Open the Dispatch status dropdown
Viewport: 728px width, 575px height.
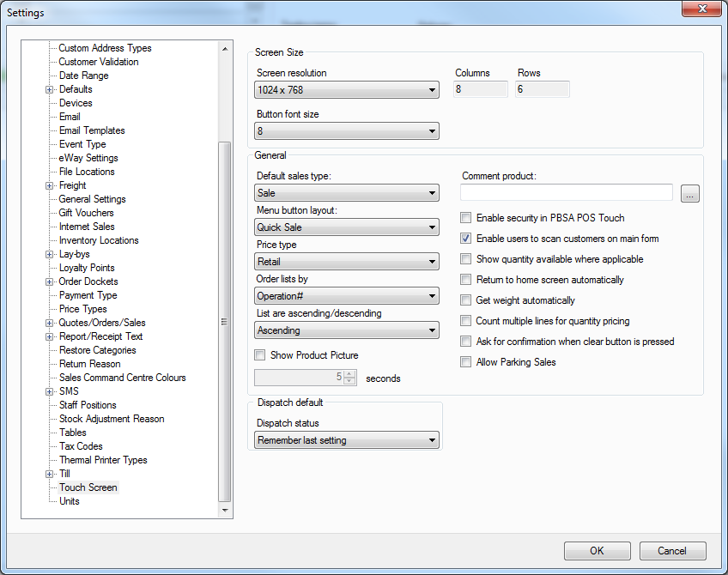pyautogui.click(x=347, y=440)
